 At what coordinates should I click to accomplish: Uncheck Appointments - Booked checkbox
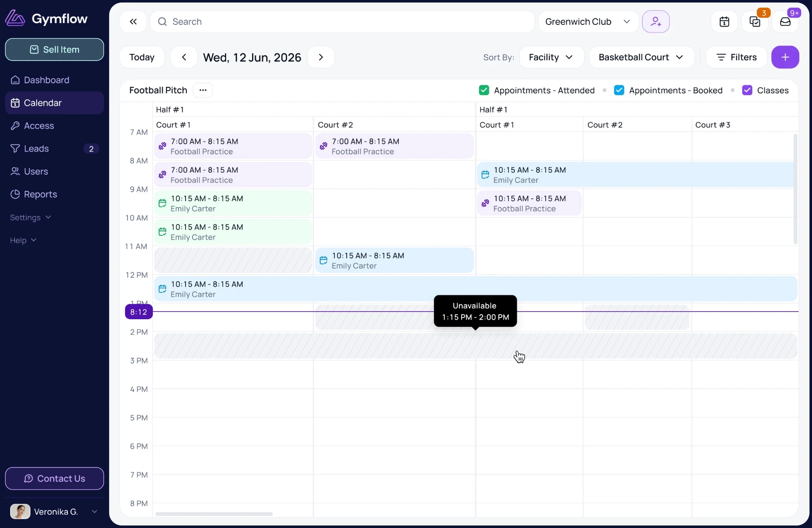coord(619,90)
